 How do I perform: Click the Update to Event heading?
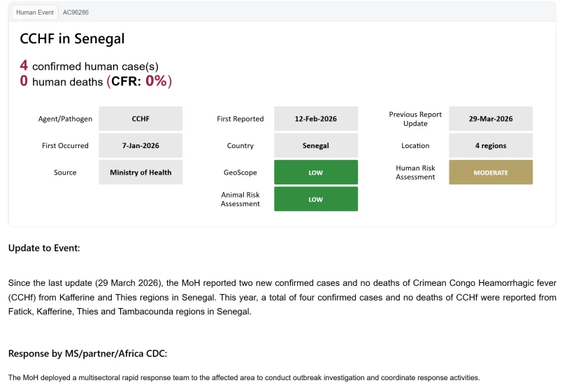point(44,248)
